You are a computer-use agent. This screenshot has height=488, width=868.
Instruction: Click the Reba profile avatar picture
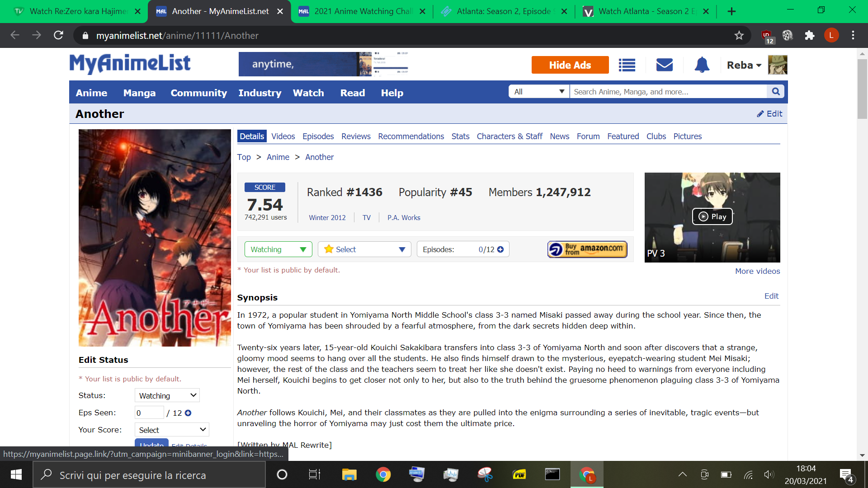(x=778, y=65)
